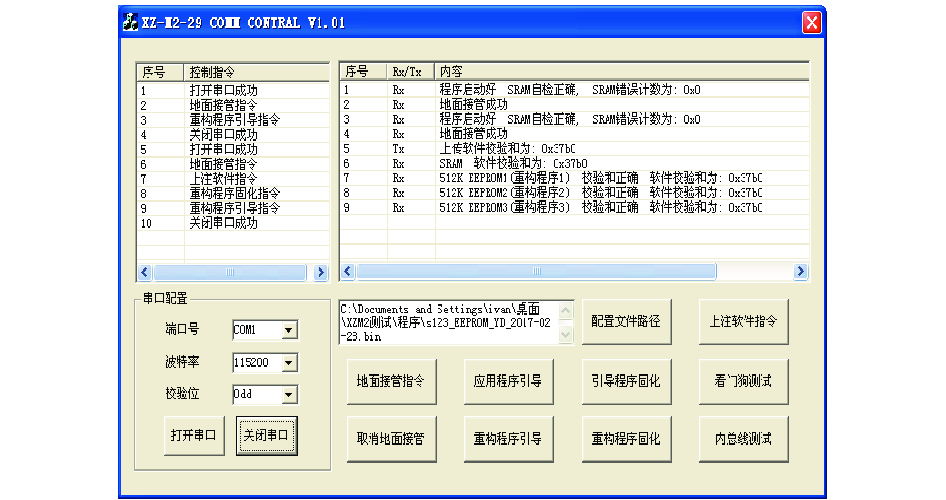Screen dimensions: 946x500
Task: Click content log horizontal scrollbar thumb
Action: point(536,271)
